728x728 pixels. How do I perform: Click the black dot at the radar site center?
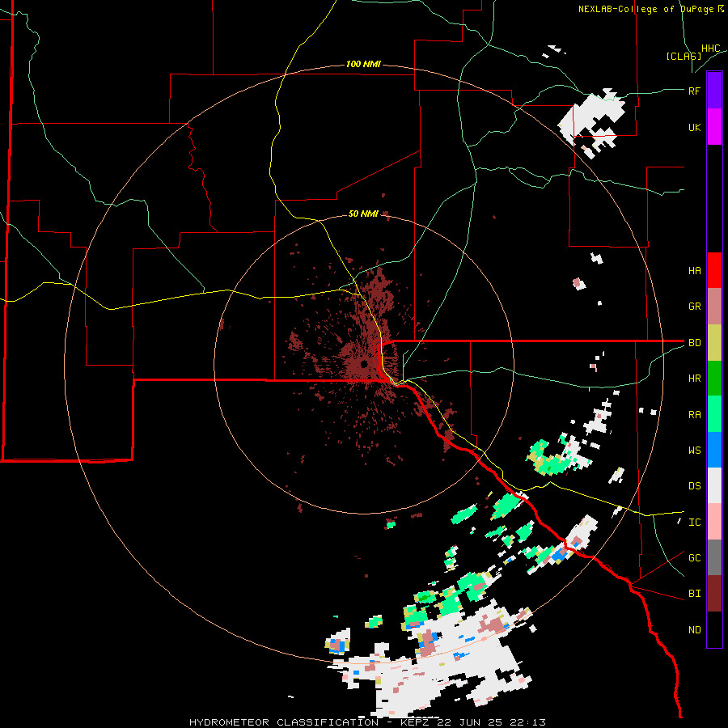point(364,363)
